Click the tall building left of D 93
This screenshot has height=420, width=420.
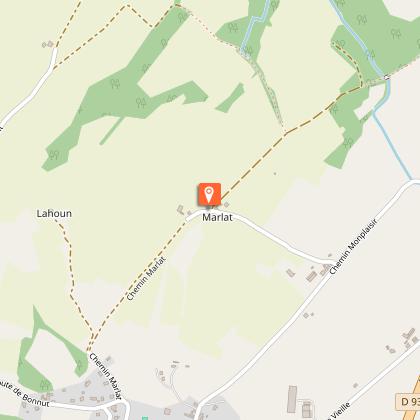292,399
